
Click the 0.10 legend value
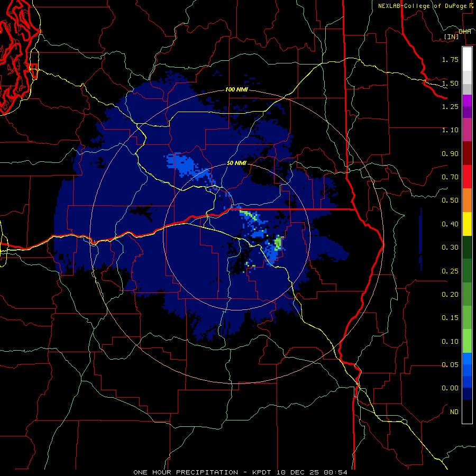(450, 342)
